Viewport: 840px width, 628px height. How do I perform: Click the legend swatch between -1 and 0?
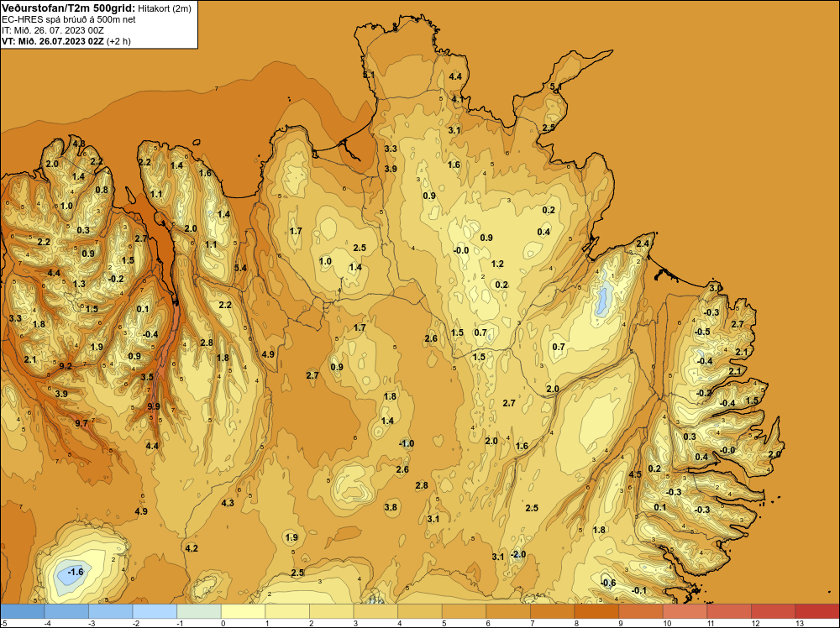coord(199,611)
